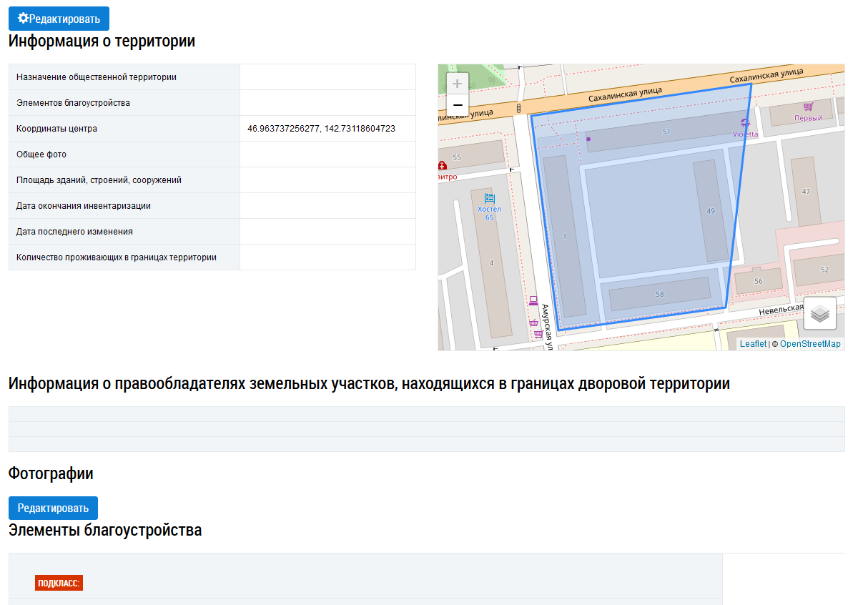The height and width of the screenshot is (605, 868).
Task: Click the Первый shopping cart marker
Action: pos(808,107)
